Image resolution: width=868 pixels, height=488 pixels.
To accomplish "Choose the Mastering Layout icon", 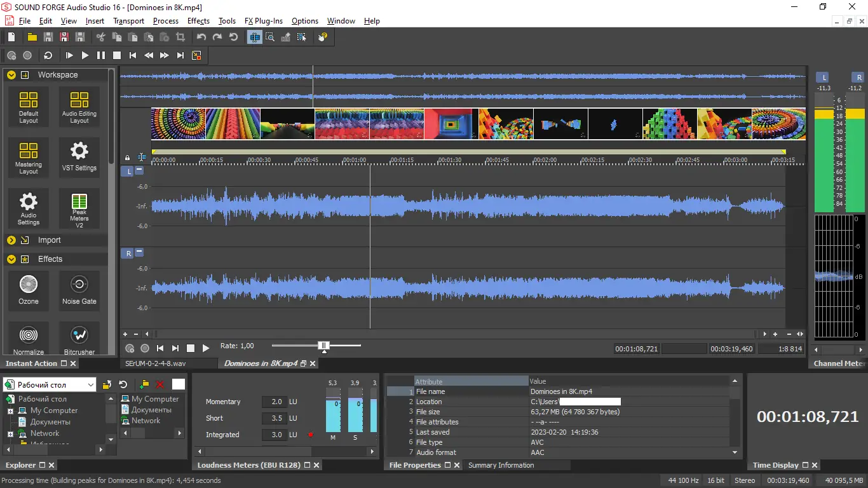I will pyautogui.click(x=29, y=157).
